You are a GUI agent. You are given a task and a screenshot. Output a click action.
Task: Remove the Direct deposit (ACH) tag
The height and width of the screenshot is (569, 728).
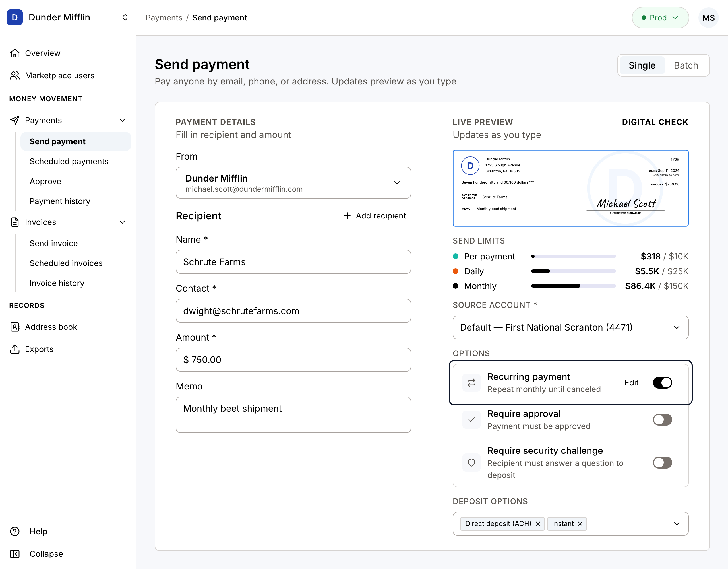tap(538, 524)
